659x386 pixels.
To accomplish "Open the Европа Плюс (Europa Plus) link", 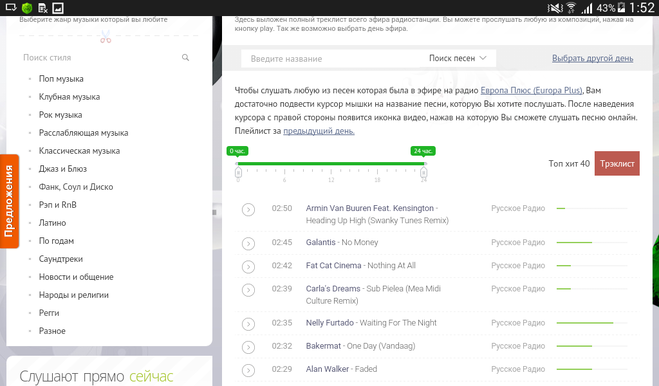I will pyautogui.click(x=531, y=90).
